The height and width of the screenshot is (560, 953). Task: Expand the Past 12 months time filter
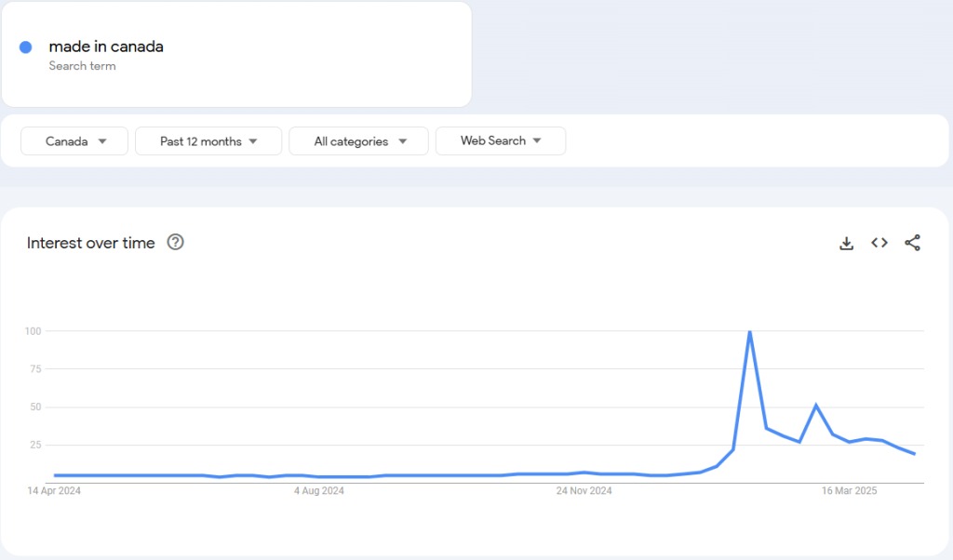[x=208, y=141]
